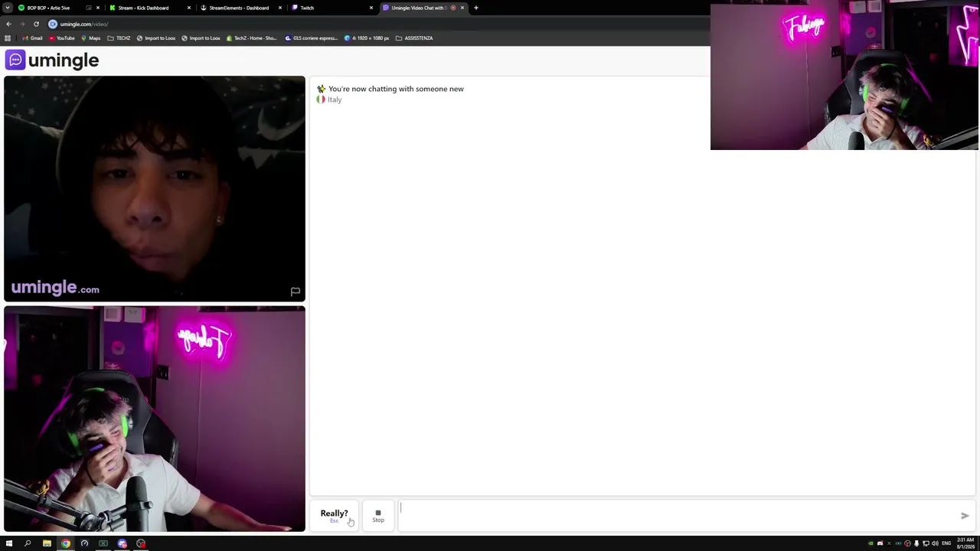Open OBS Studio from the taskbar
The height and width of the screenshot is (551, 980).
click(141, 543)
